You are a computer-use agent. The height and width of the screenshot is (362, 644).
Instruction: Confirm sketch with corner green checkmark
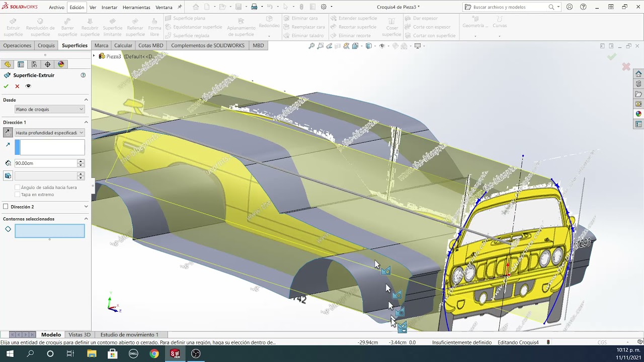pyautogui.click(x=612, y=57)
